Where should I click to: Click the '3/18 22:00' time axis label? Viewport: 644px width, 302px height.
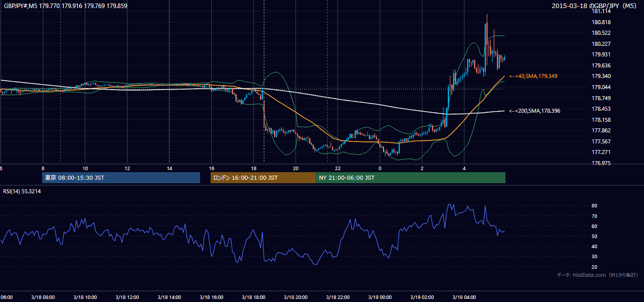coord(338,297)
